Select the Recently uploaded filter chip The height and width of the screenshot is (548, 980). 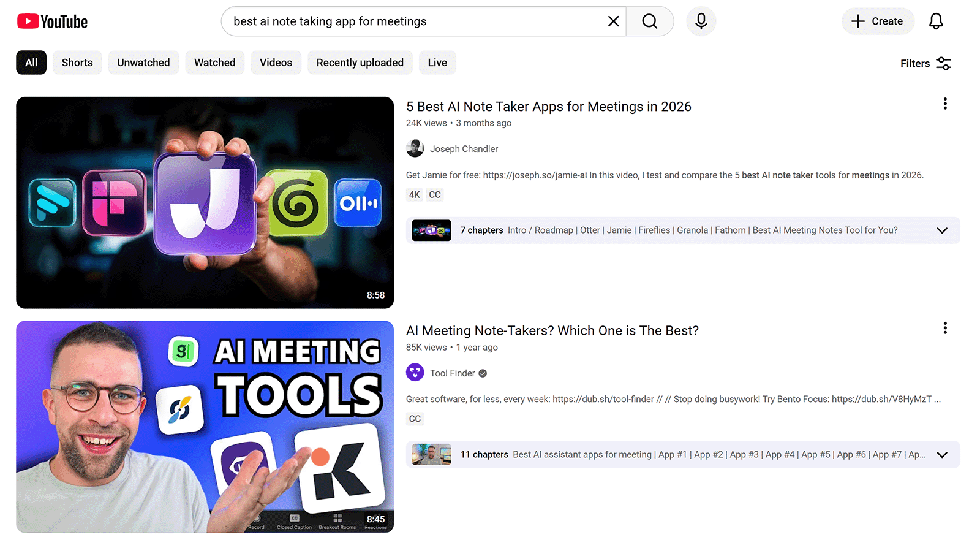360,63
